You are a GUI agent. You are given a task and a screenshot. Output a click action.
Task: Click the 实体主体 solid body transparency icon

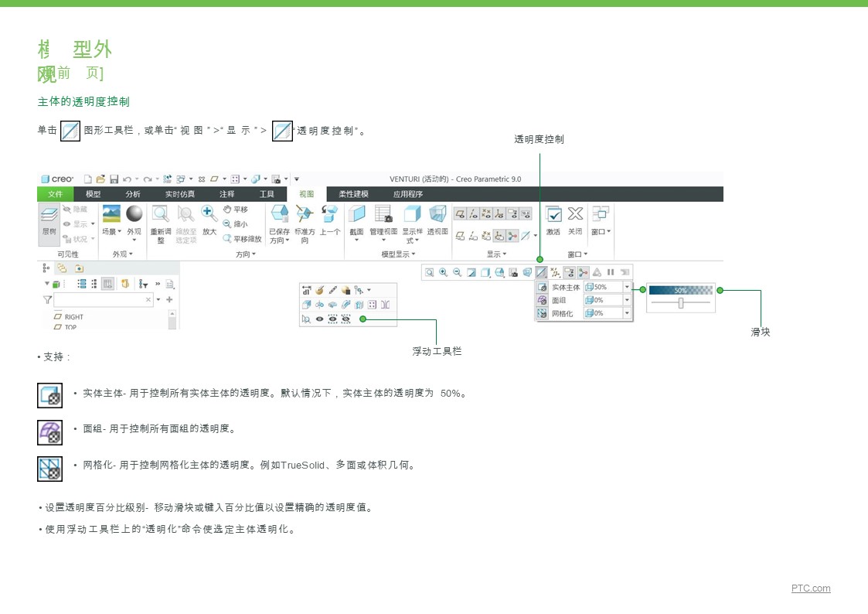click(x=542, y=287)
